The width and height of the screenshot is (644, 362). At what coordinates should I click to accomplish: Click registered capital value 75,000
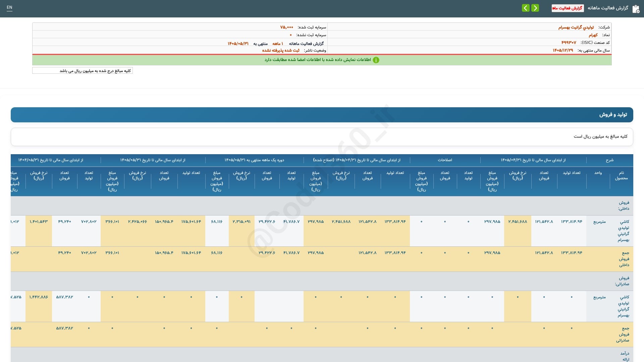click(x=287, y=27)
